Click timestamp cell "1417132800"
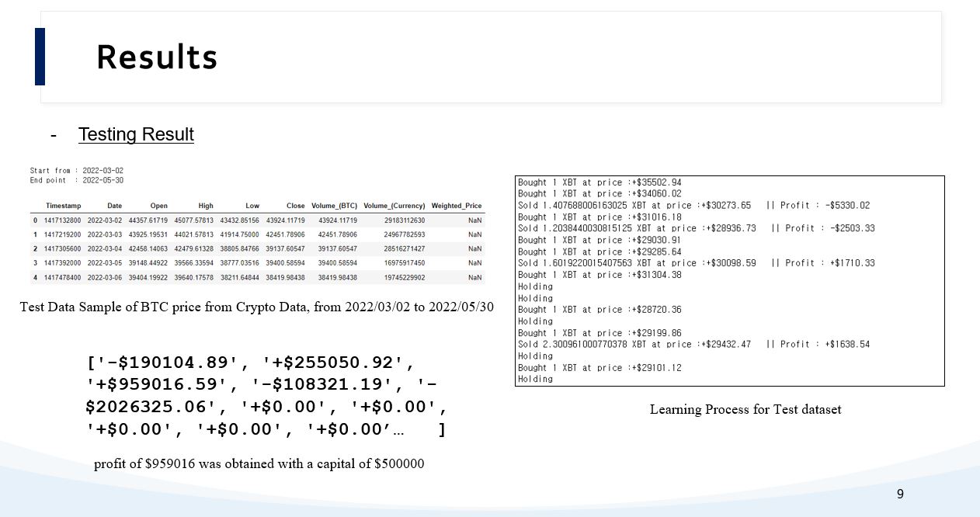Image resolution: width=980 pixels, height=517 pixels. tap(63, 220)
